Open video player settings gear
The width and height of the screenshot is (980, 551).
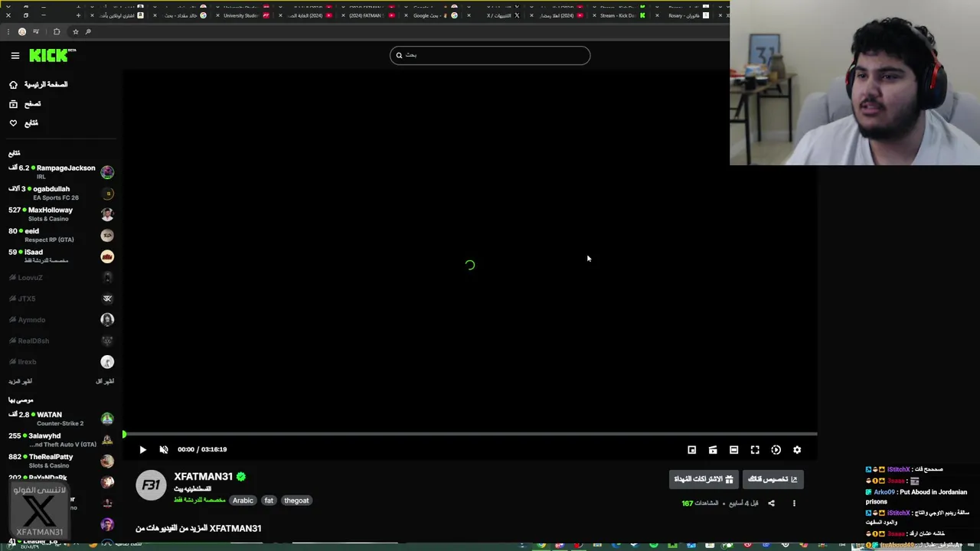click(x=797, y=450)
